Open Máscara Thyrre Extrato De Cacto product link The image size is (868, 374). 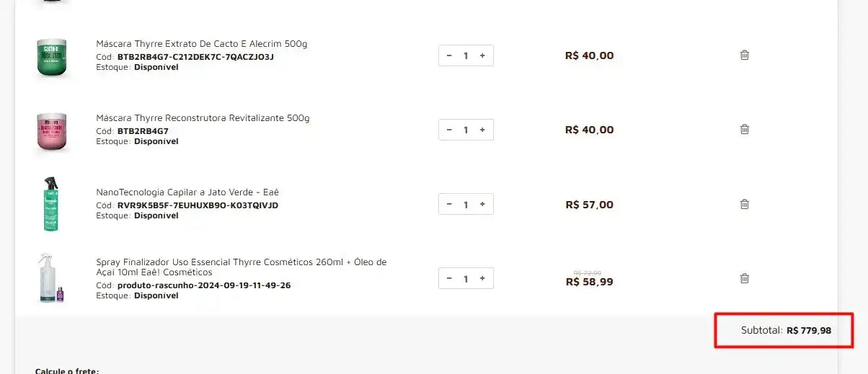(x=202, y=44)
